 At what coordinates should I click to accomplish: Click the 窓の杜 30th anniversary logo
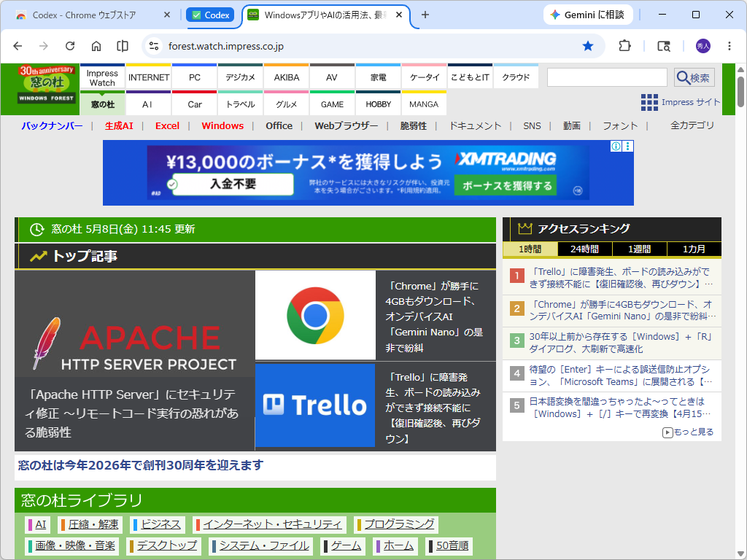47,85
